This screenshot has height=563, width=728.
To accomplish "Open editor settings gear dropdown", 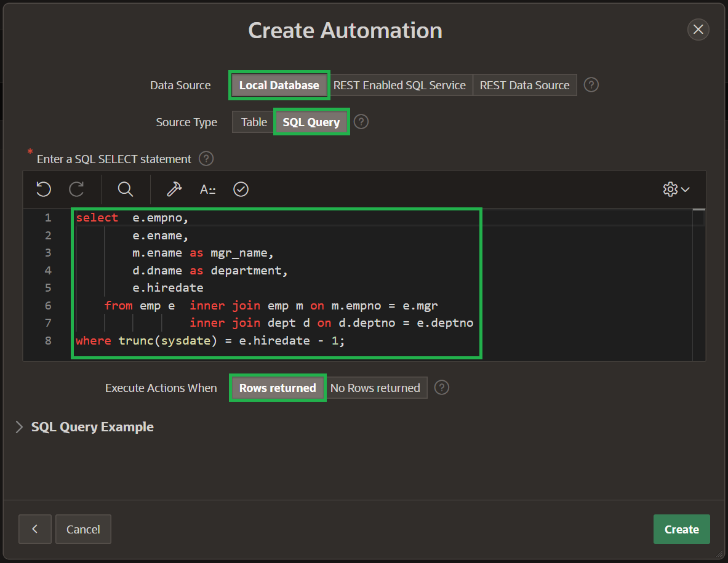I will (676, 190).
